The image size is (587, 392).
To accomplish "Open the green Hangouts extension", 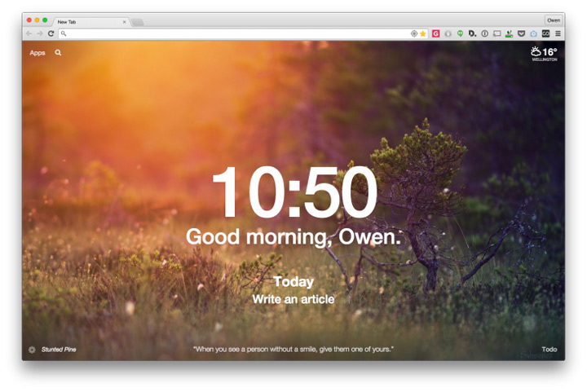I will [460, 33].
